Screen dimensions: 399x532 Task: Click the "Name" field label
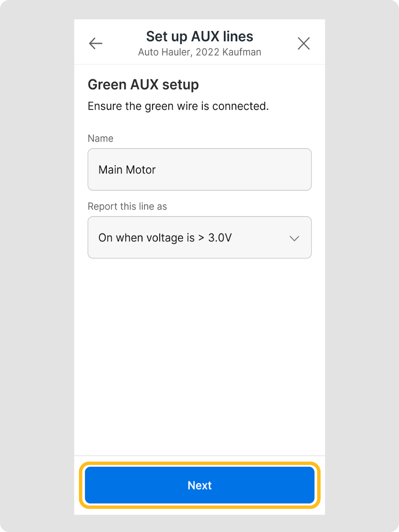point(100,138)
